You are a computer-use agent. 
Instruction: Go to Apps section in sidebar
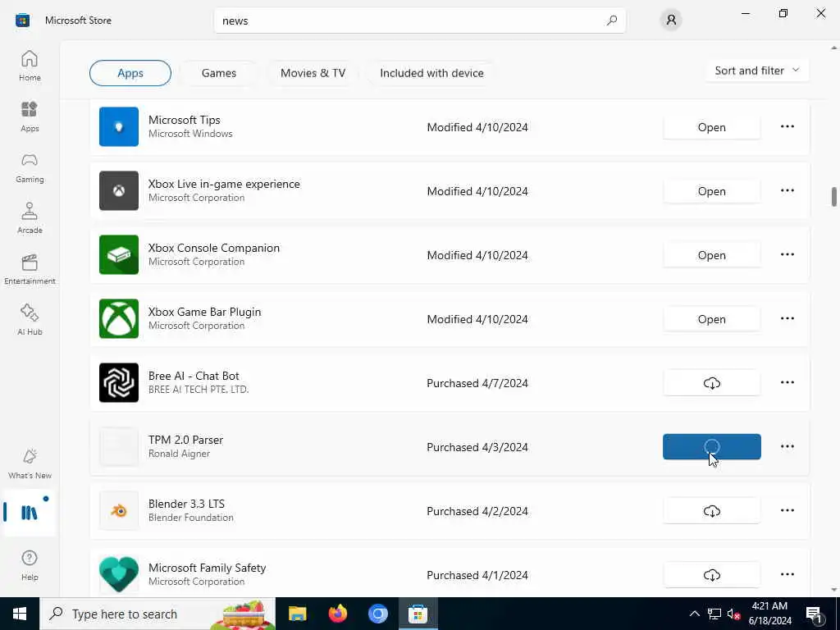pyautogui.click(x=30, y=116)
